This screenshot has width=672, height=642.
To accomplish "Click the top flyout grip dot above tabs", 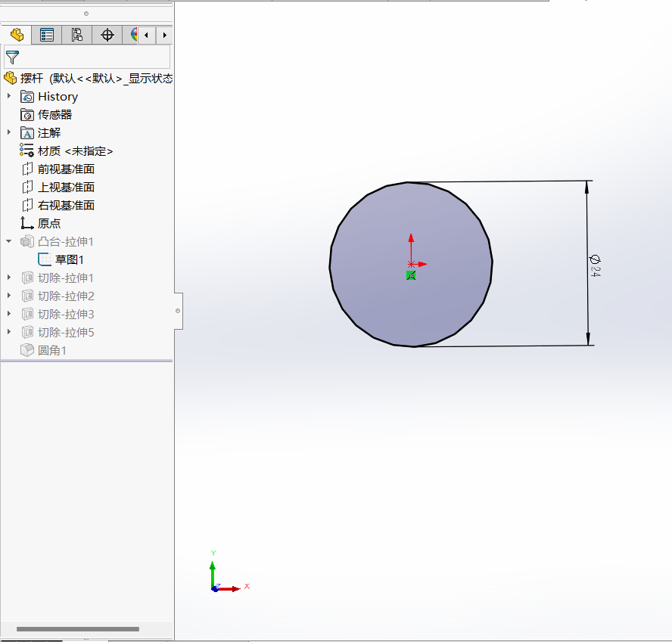I will (x=86, y=14).
